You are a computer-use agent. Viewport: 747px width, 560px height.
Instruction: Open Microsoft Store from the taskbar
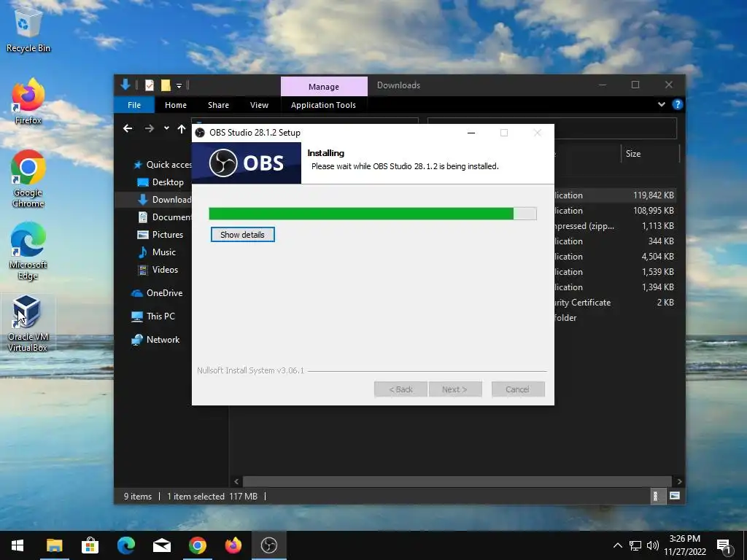[90, 545]
